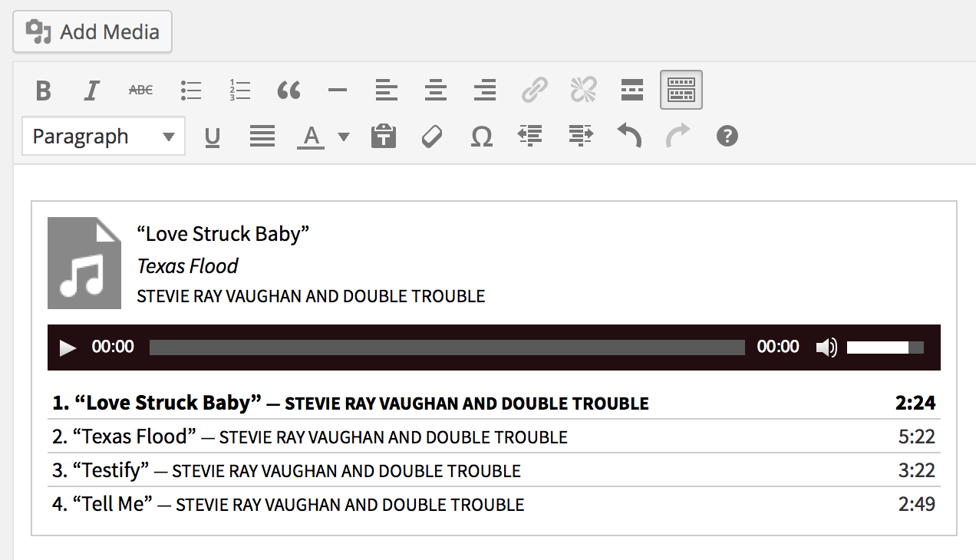The height and width of the screenshot is (560, 976).
Task: Click the insert link icon
Action: (x=534, y=91)
